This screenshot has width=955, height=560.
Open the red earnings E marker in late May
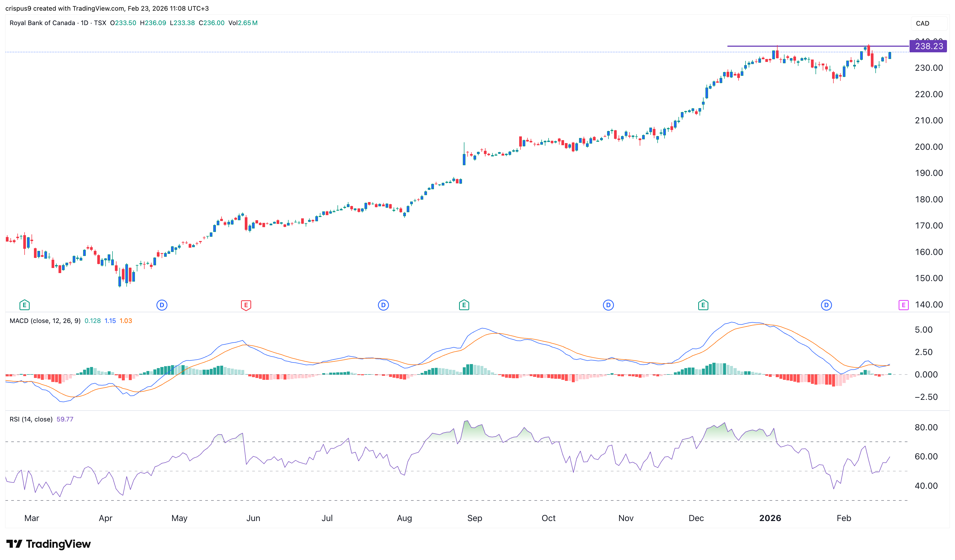point(246,305)
